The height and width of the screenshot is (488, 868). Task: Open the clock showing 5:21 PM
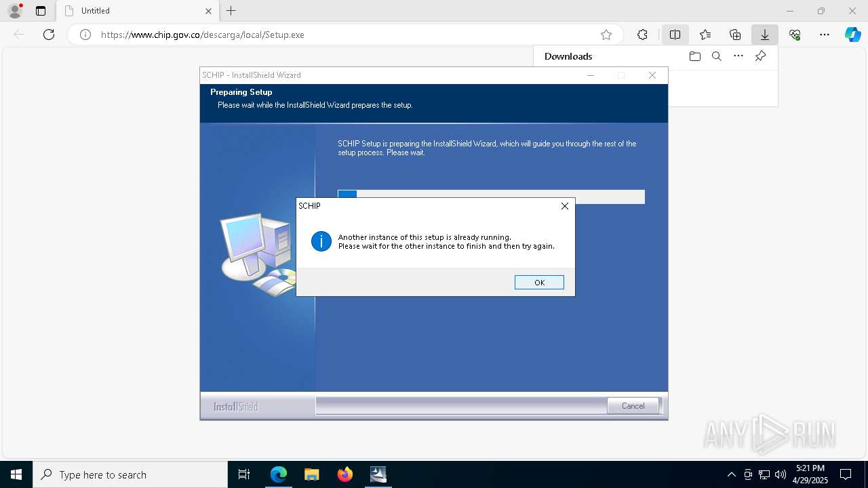810,474
